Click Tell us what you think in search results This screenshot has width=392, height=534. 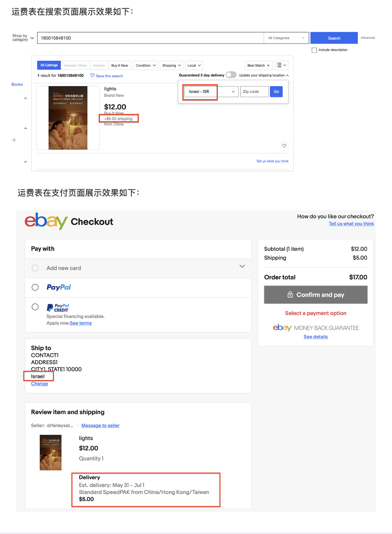tap(272, 161)
